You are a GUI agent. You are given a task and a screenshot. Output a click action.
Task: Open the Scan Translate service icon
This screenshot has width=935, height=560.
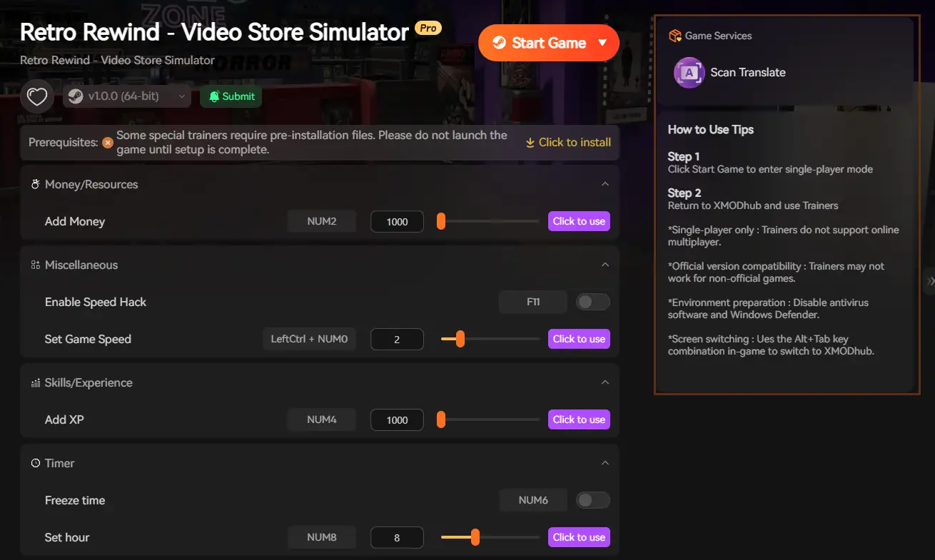[688, 73]
